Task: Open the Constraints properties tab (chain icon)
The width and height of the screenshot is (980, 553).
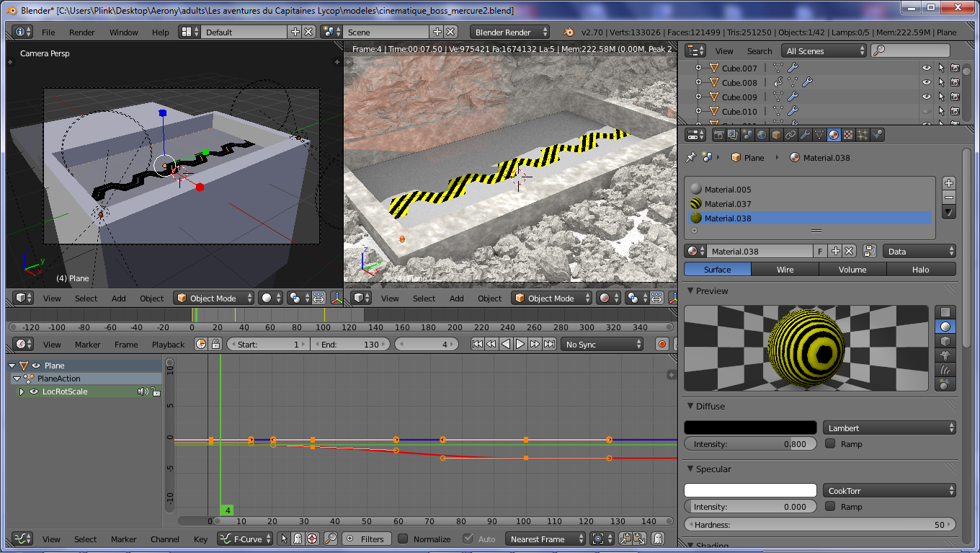Action: 790,134
